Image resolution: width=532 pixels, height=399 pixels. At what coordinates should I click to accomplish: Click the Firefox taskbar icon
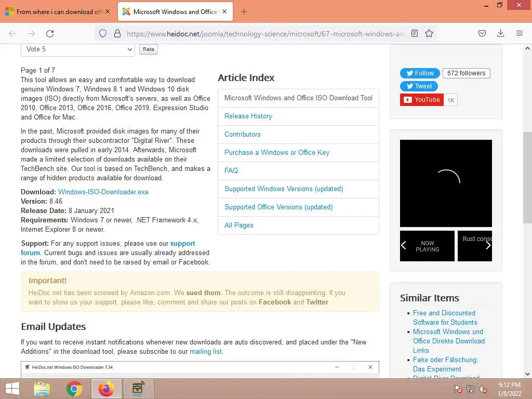click(106, 389)
